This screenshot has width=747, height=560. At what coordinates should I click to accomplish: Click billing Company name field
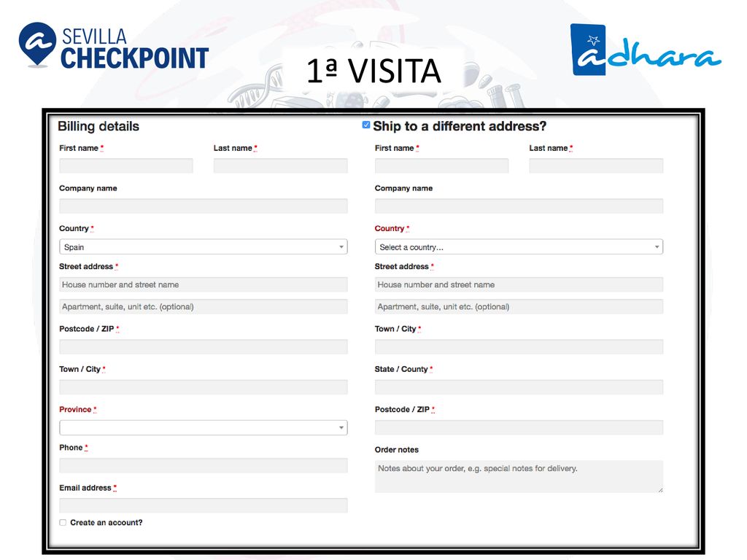click(204, 206)
